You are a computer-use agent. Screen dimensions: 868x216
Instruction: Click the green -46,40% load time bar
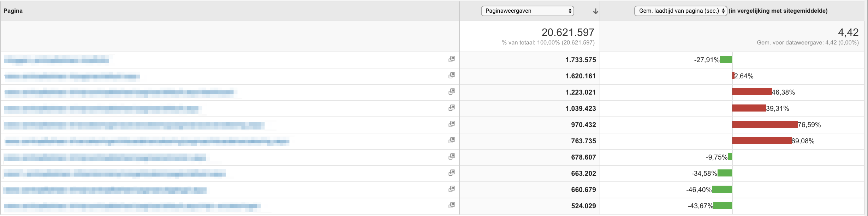pos(722,189)
